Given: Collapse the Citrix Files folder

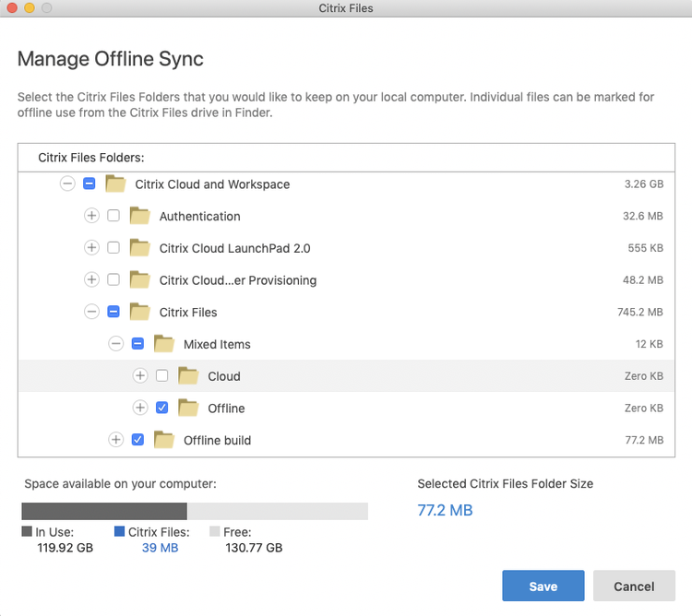Looking at the screenshot, I should pyautogui.click(x=91, y=312).
